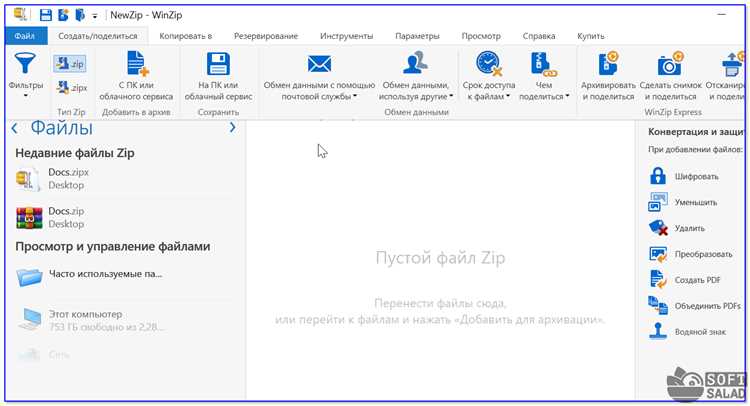Image resolution: width=750 pixels, height=406 pixels.
Task: Click the Этот компьютер monitor icon
Action: coord(30,319)
